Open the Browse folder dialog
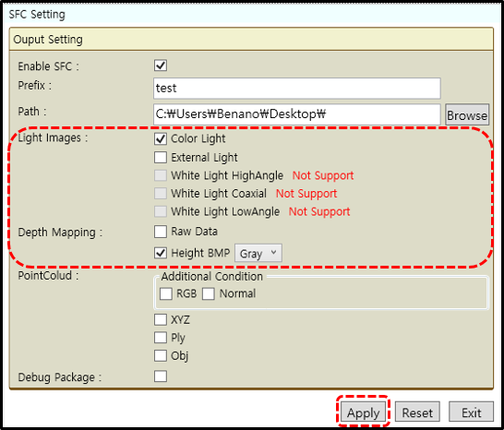504x430 pixels. pos(467,115)
